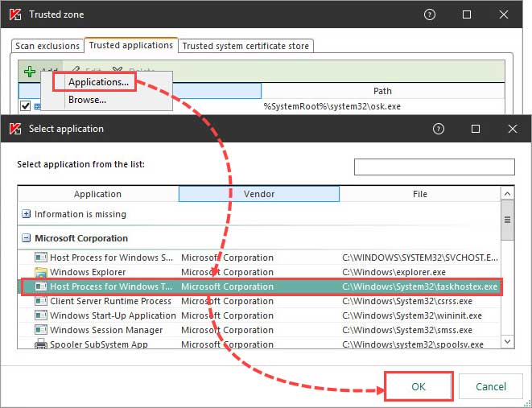Click the scrollbar down arrow

pyautogui.click(x=508, y=341)
